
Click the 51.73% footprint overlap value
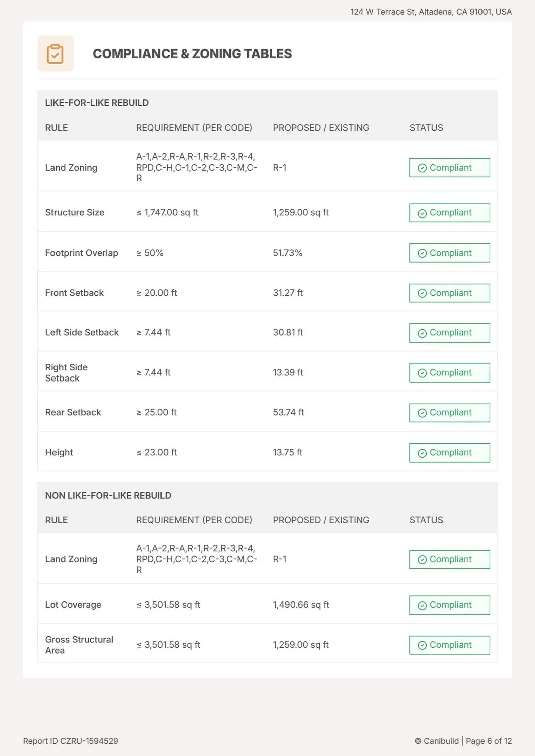pos(287,253)
